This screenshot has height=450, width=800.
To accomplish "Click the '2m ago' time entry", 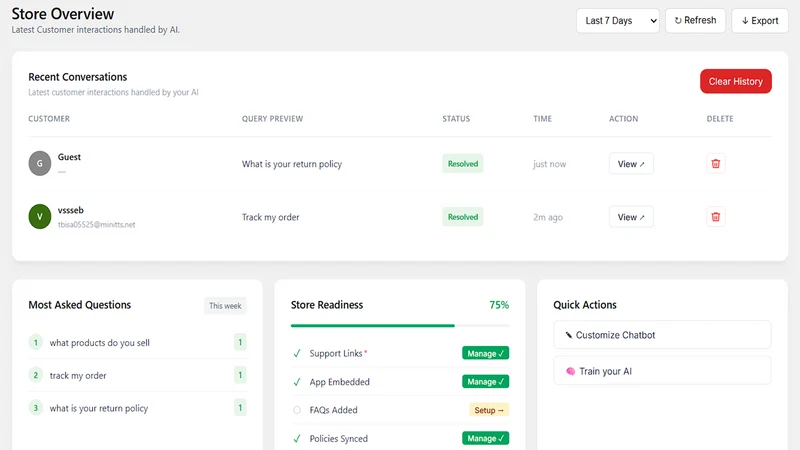I will click(548, 217).
